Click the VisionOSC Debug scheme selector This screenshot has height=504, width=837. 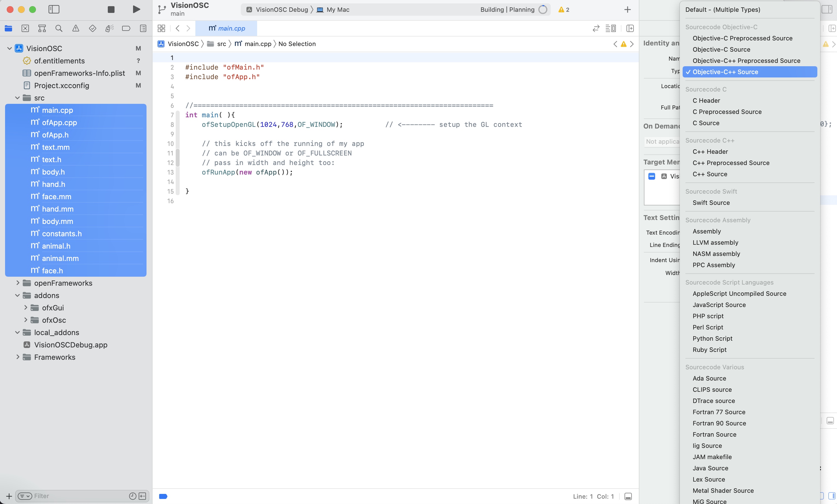pos(282,10)
